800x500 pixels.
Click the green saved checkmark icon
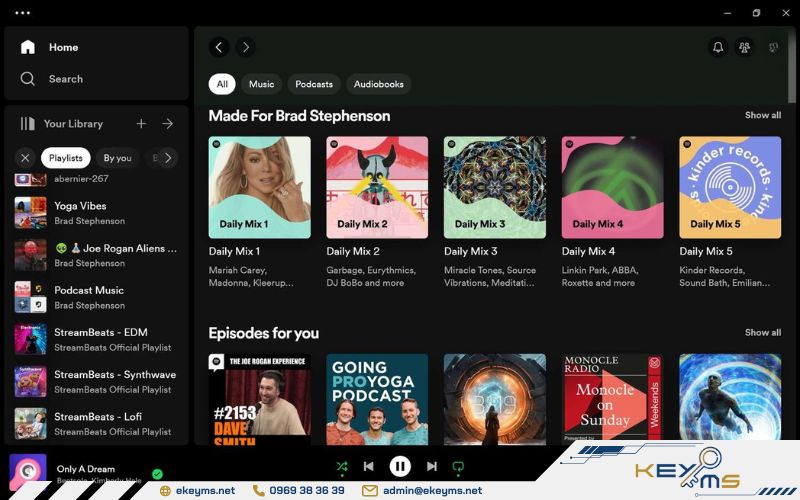click(157, 474)
